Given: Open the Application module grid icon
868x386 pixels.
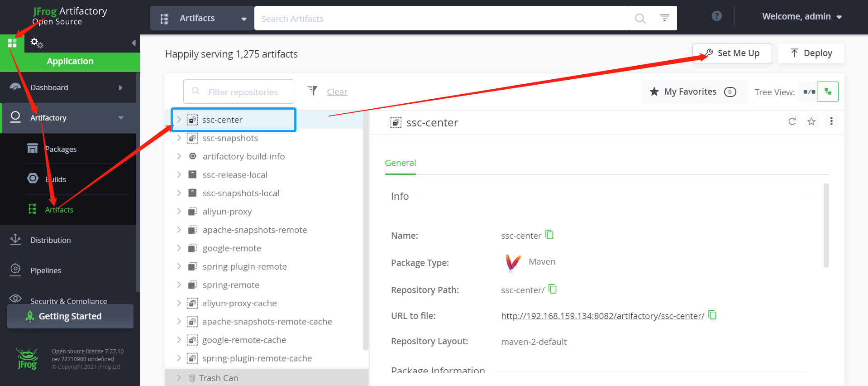Looking at the screenshot, I should (x=12, y=43).
